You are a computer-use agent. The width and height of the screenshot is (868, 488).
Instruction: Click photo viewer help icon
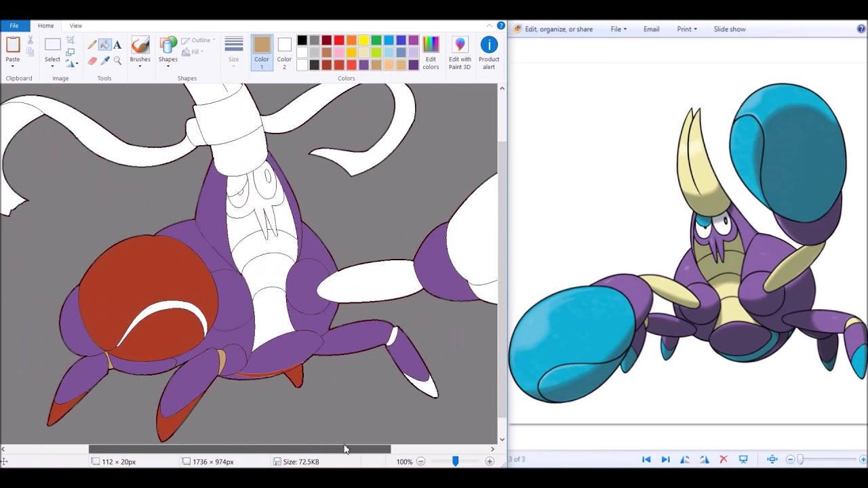(861, 28)
